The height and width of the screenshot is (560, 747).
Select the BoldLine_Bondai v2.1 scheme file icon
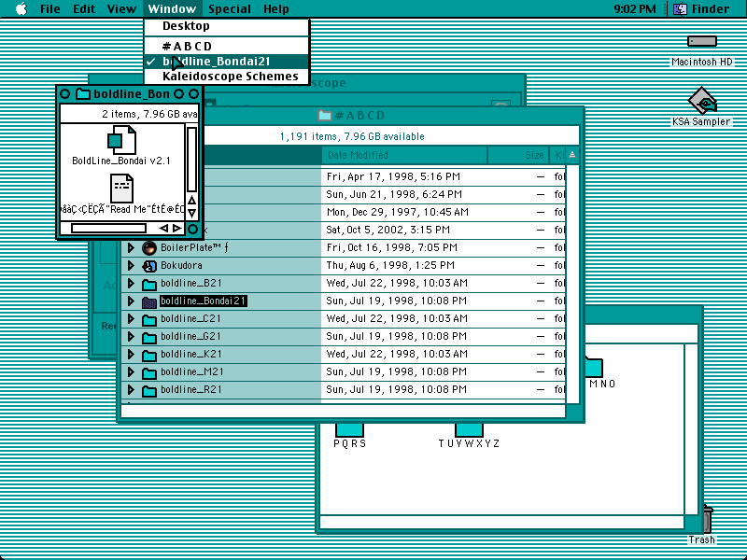pyautogui.click(x=121, y=140)
